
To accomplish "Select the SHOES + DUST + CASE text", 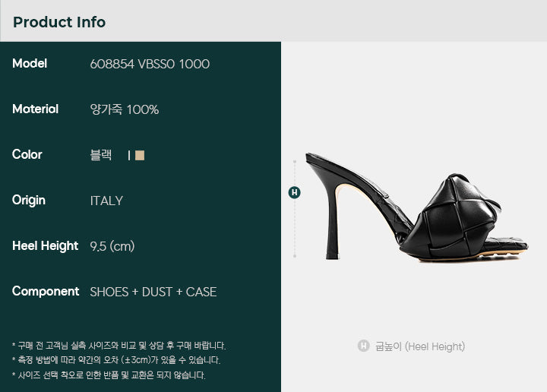I will (x=153, y=292).
